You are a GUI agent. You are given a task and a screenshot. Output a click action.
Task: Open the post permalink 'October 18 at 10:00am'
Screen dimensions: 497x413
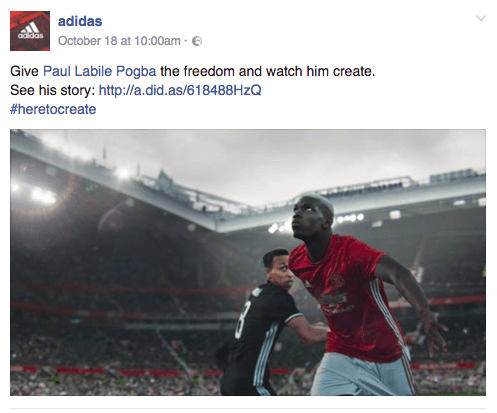click(x=119, y=41)
